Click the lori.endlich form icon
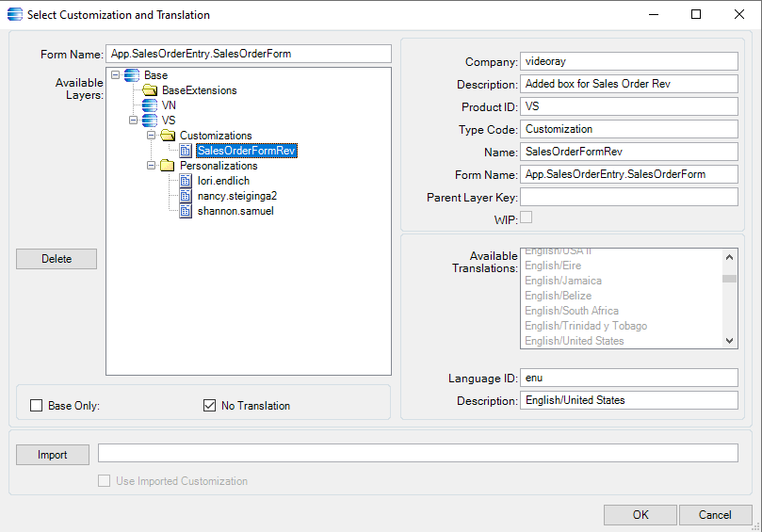Screen dimensions: 762x532 point(186,181)
